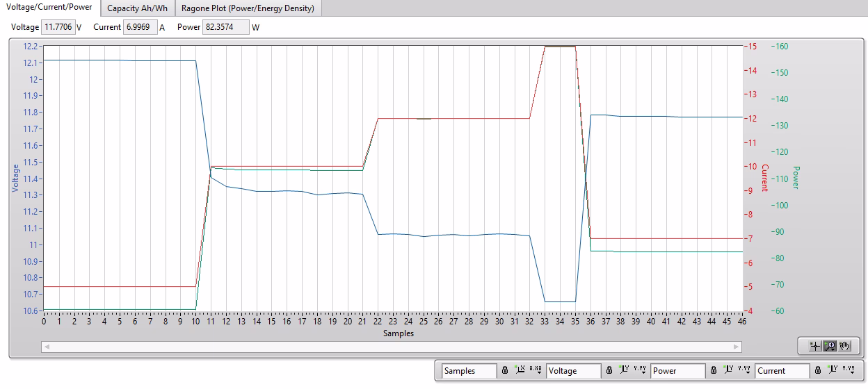
Task: Click the Power value field 82.3574
Action: [225, 28]
